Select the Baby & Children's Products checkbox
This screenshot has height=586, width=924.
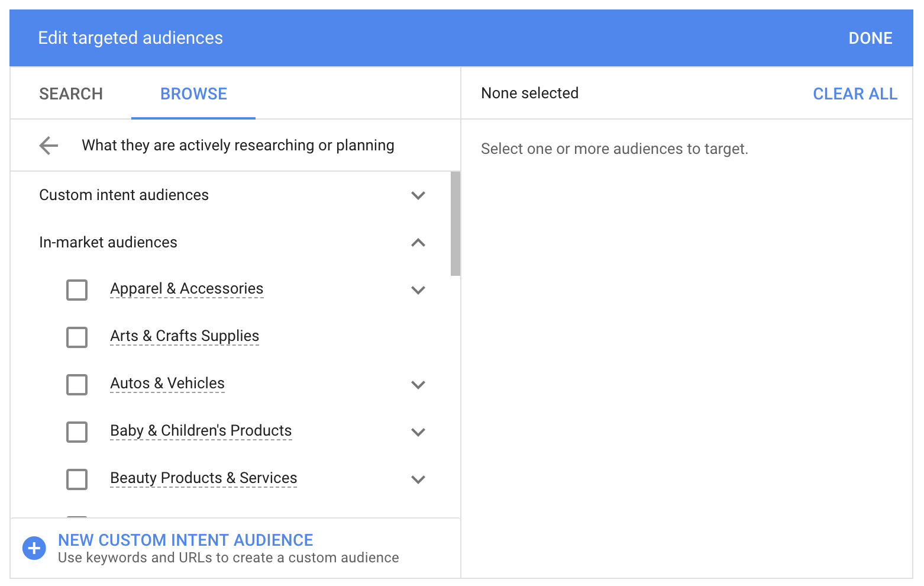point(77,432)
